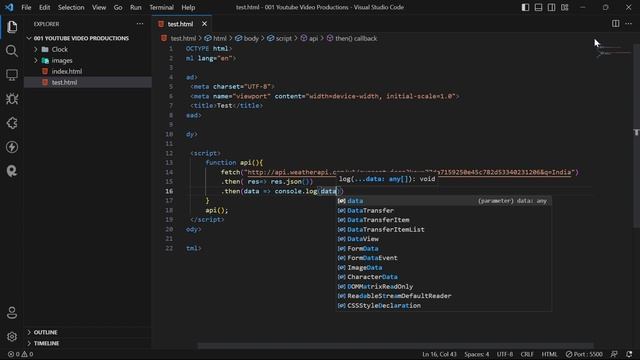Click Spaces: 4 indentation status
The image size is (640, 360).
coord(476,354)
